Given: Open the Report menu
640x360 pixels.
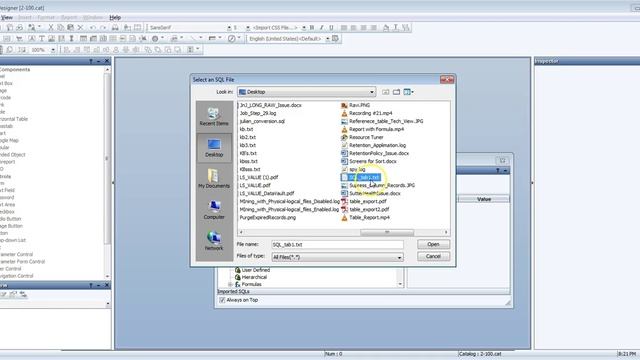Looking at the screenshot, I should pos(69,18).
